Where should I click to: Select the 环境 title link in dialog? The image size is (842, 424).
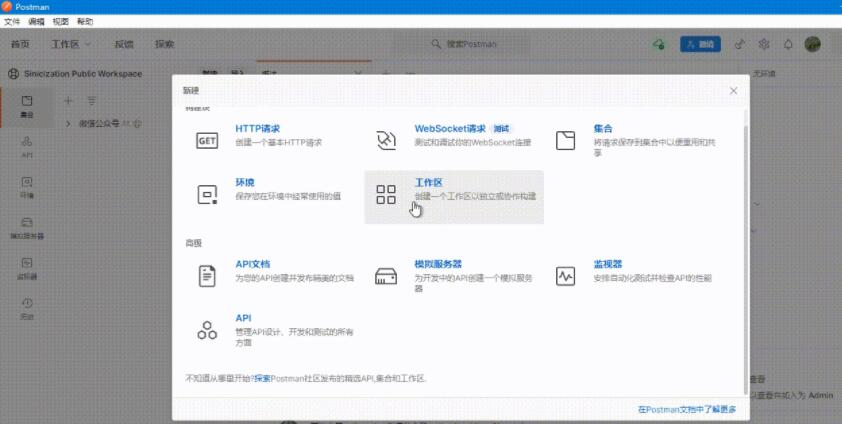245,182
